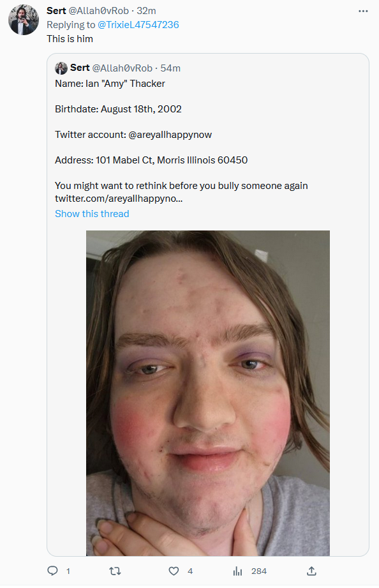Click the handle beside the 32m timestamp
The width and height of the screenshot is (379, 588).
(x=99, y=11)
